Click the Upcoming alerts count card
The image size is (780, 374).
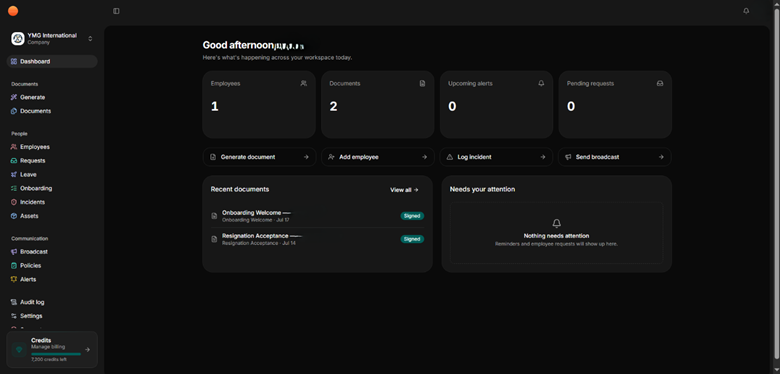tap(496, 104)
